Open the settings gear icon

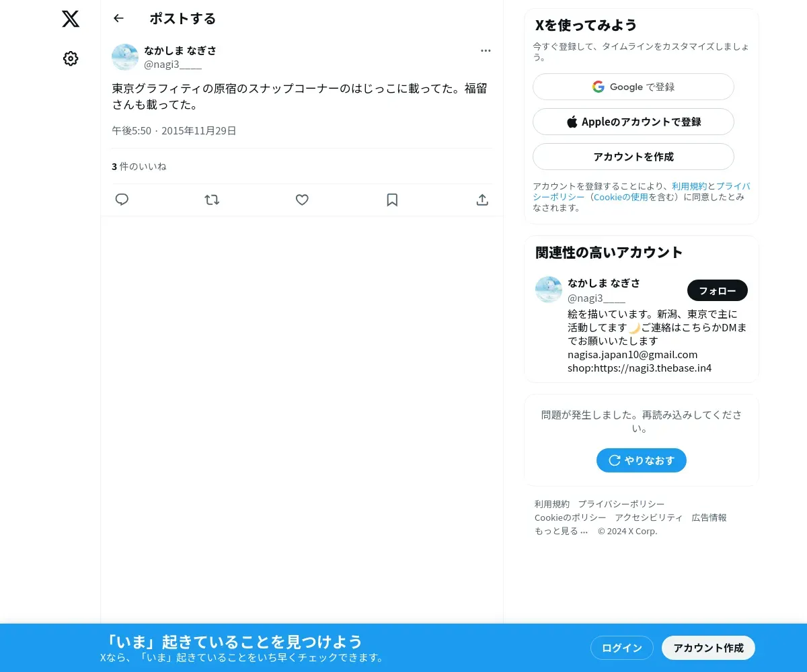point(71,58)
